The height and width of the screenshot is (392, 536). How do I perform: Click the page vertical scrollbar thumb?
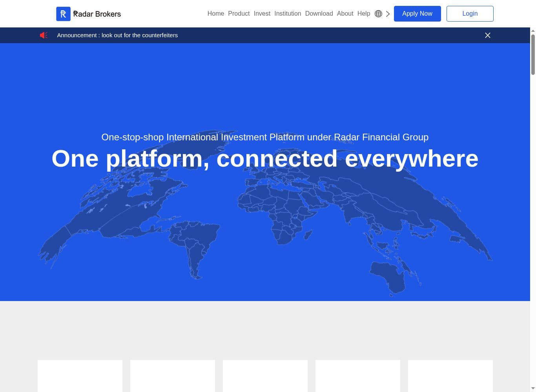pos(533,54)
